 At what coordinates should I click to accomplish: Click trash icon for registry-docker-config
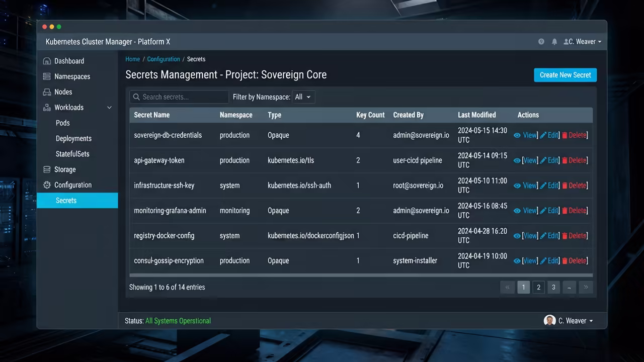click(565, 236)
